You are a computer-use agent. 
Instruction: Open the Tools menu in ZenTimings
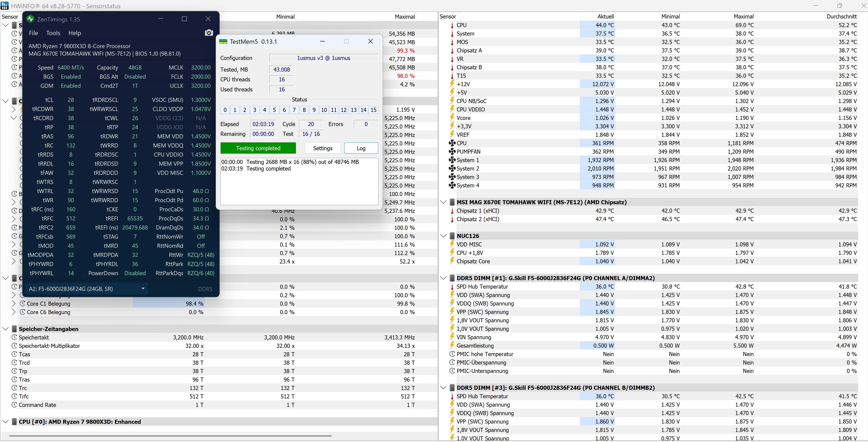point(53,33)
